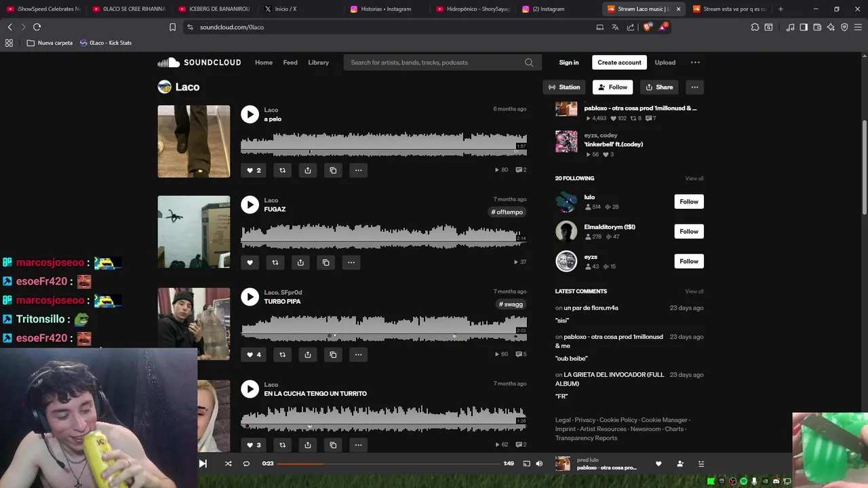Click Create account button
The height and width of the screenshot is (488, 868).
click(619, 62)
